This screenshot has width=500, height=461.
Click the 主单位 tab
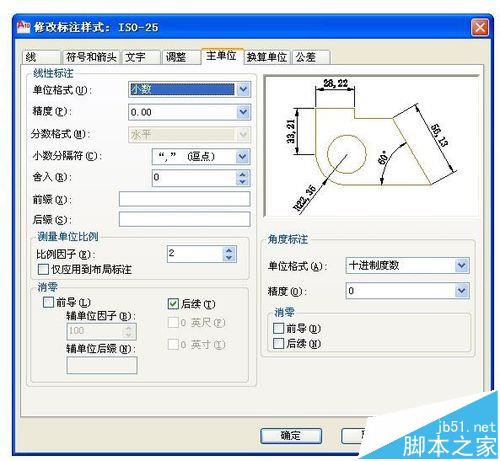point(222,56)
